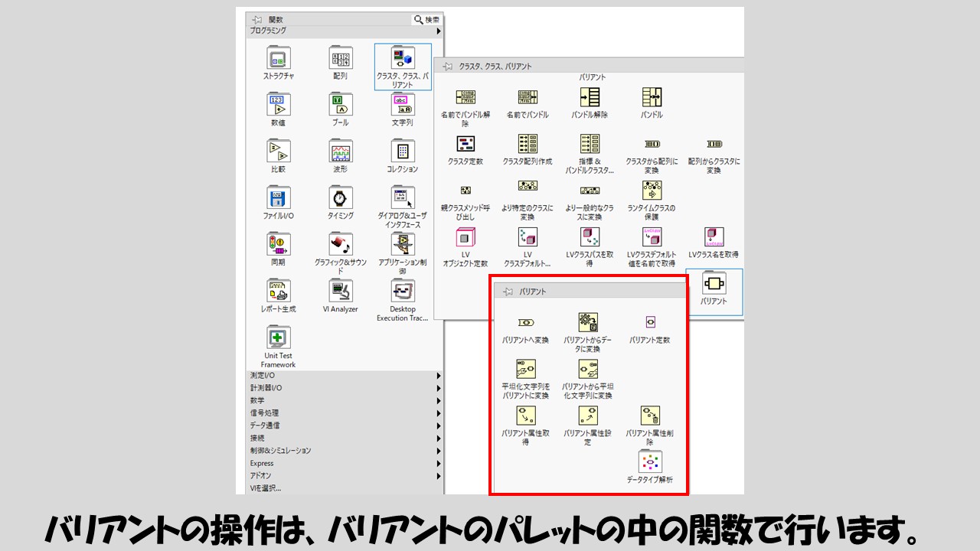Click the 検索 search button

tap(426, 19)
